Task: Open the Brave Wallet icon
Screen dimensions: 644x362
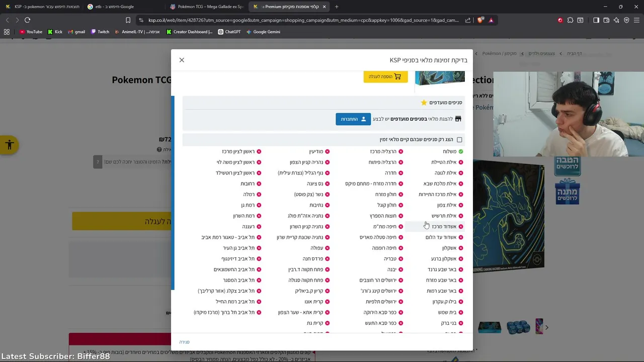Action: [606, 20]
